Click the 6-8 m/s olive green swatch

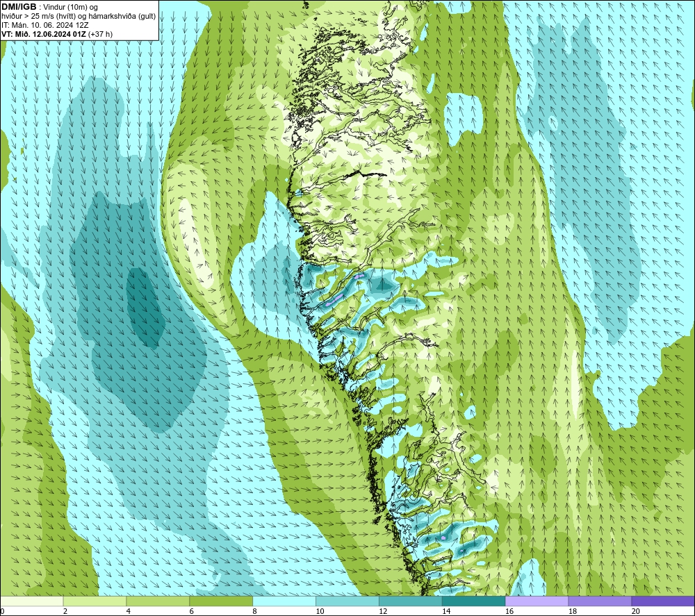click(x=221, y=601)
